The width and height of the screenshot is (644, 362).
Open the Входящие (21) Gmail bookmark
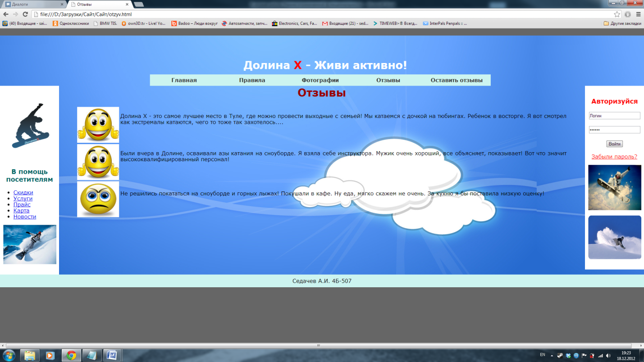pyautogui.click(x=345, y=23)
